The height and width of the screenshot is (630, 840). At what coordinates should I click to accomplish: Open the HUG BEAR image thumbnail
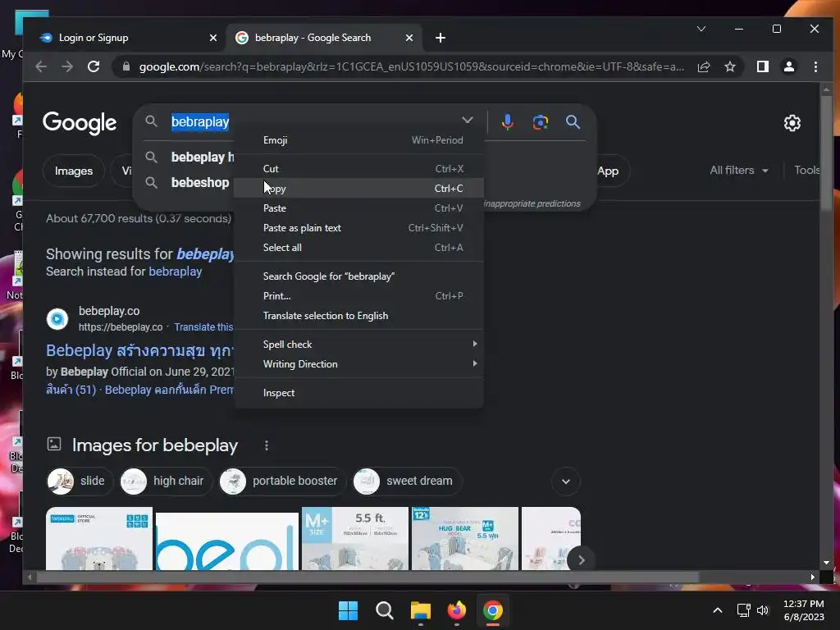click(x=465, y=538)
